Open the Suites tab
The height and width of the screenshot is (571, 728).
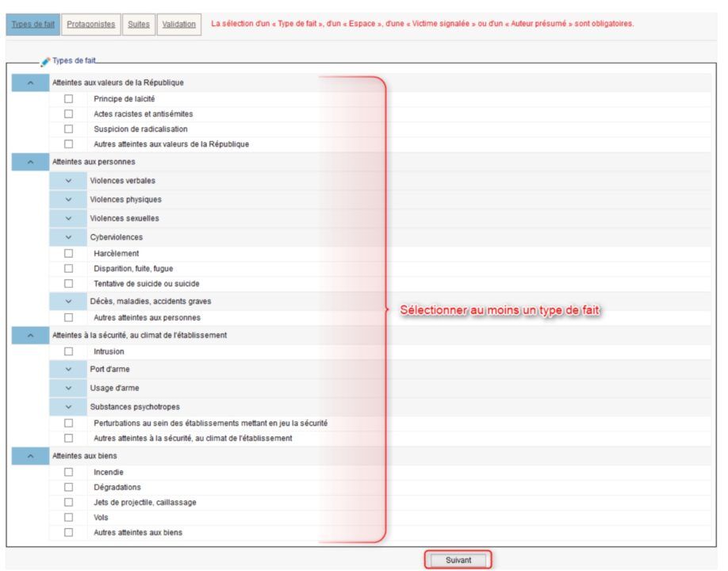pos(139,25)
